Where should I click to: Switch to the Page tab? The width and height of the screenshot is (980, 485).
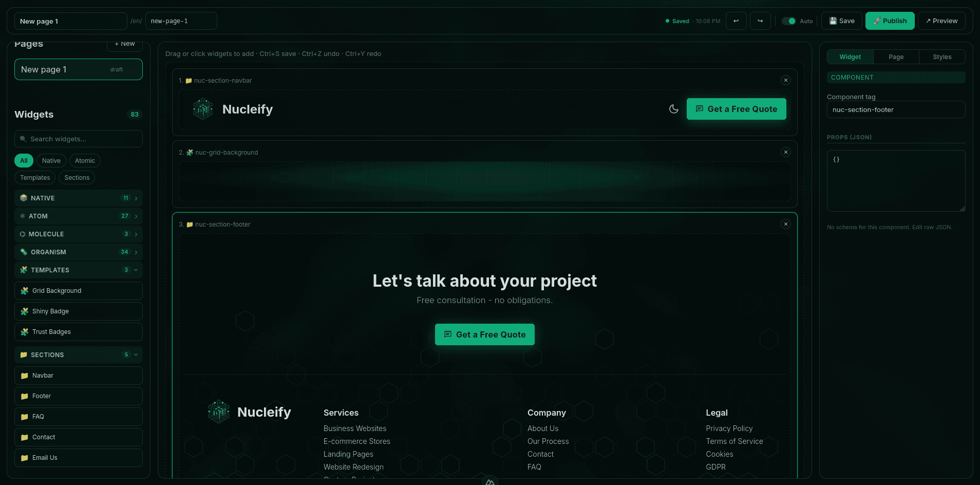pyautogui.click(x=895, y=57)
